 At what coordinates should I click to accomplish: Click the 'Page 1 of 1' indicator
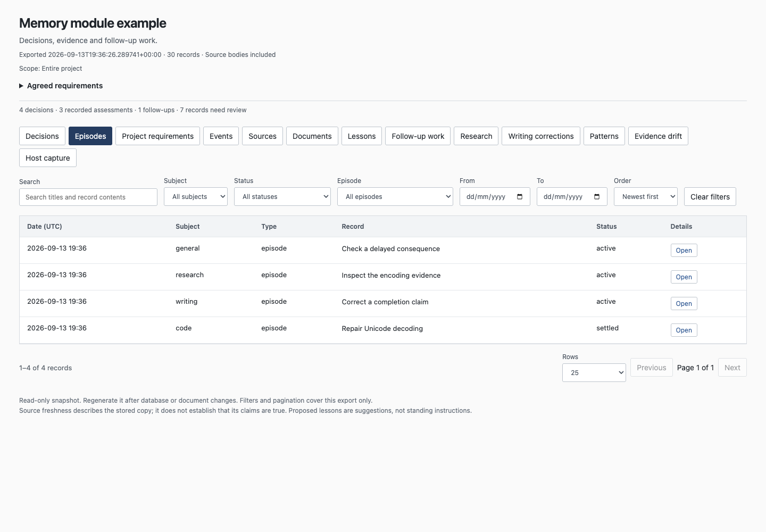pyautogui.click(x=695, y=368)
